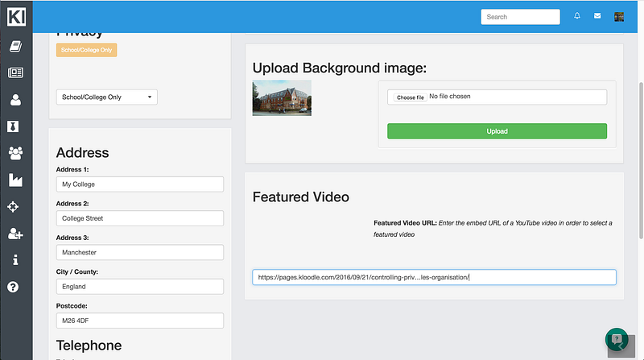Image resolution: width=644 pixels, height=360 pixels.
Task: Click the 'Address' heading
Action: (x=83, y=152)
